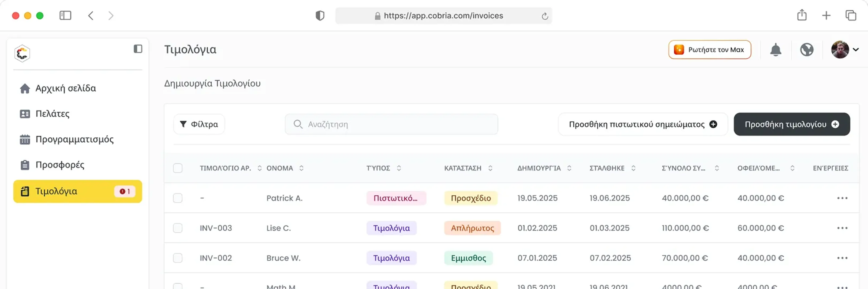This screenshot has width=868, height=289.
Task: Click Ρωτήστε τον Max button
Action: [x=710, y=50]
